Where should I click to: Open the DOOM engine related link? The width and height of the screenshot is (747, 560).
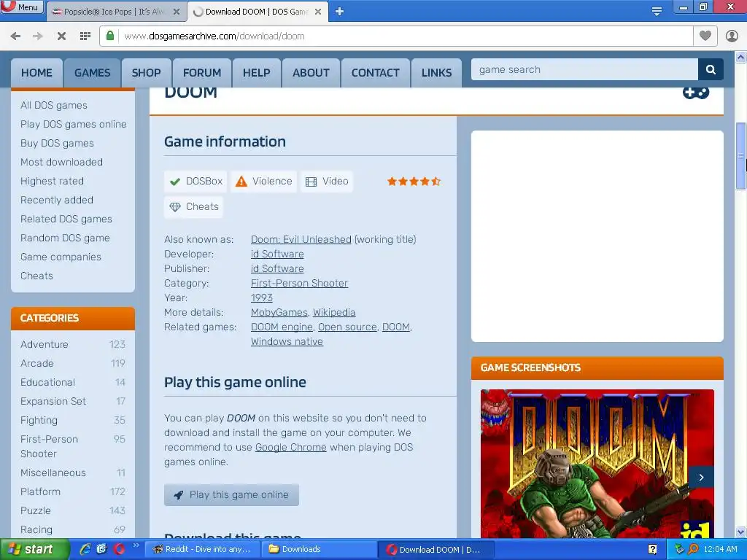coord(282,327)
